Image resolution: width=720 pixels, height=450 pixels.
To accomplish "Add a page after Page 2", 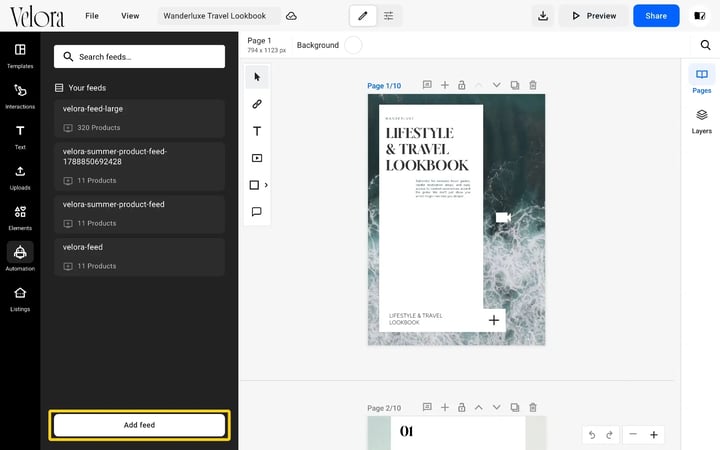I will pyautogui.click(x=444, y=407).
